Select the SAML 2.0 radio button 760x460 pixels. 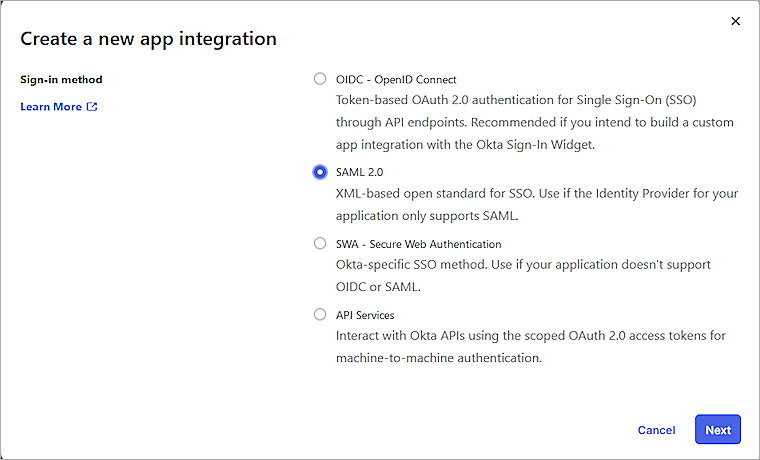pos(320,172)
